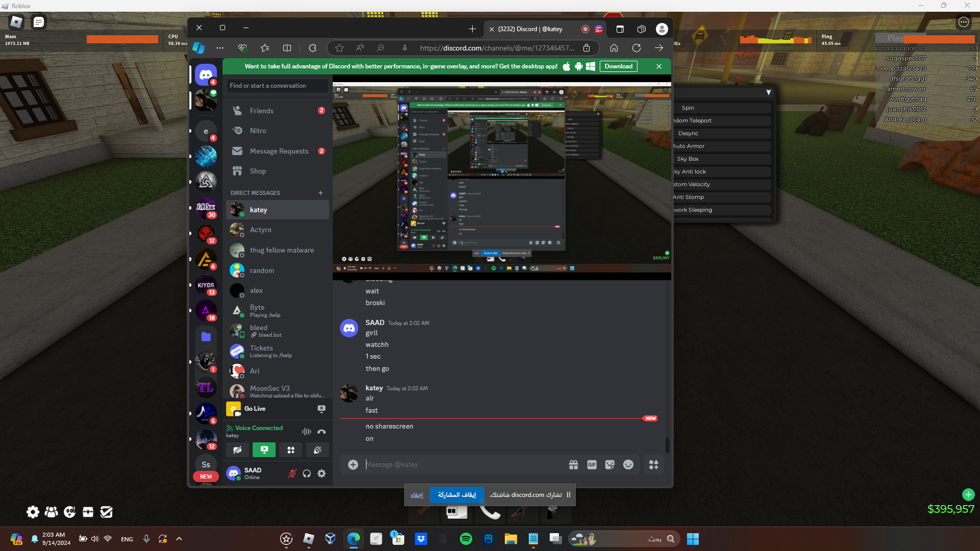Open Edge tab actions menu
This screenshot has height=551, width=980.
coord(620,29)
